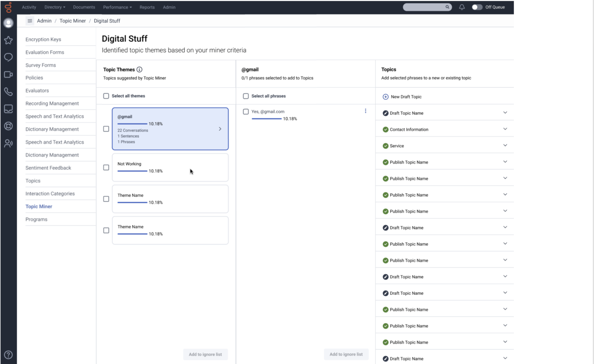Open the phone calls sidebar icon
The image size is (594, 364).
point(8,92)
